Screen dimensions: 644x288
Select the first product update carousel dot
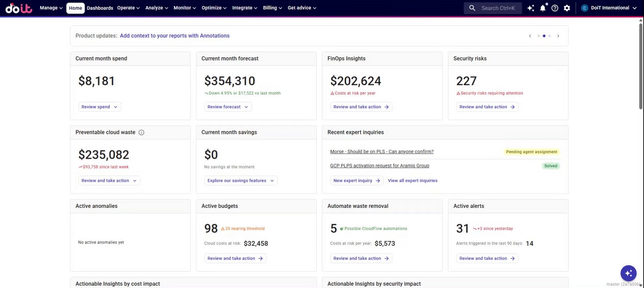click(x=538, y=36)
